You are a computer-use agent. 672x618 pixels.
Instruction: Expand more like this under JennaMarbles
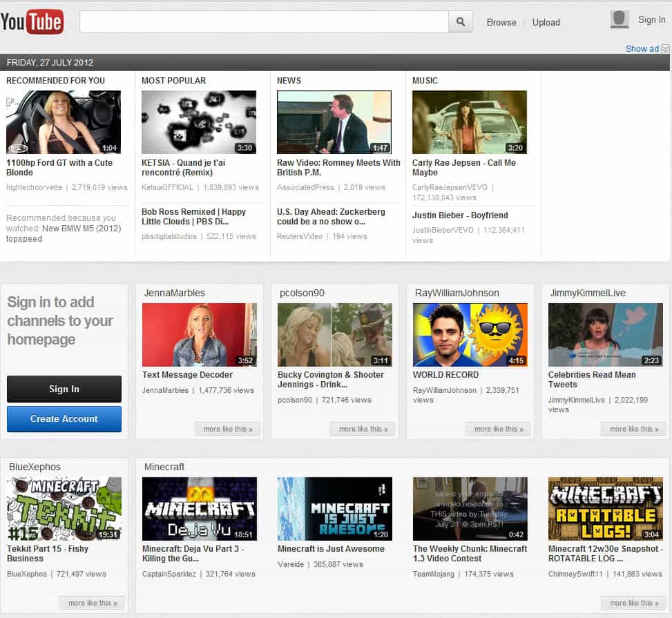point(227,429)
